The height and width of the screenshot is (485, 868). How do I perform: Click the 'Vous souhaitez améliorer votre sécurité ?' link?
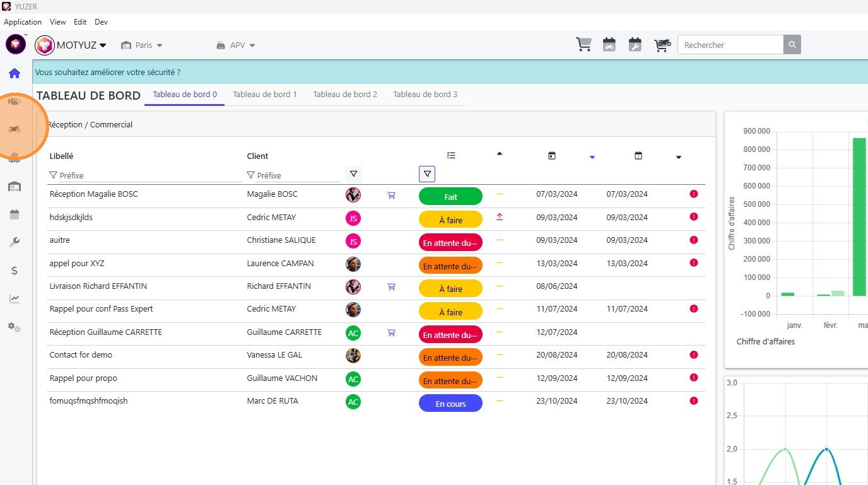click(108, 73)
